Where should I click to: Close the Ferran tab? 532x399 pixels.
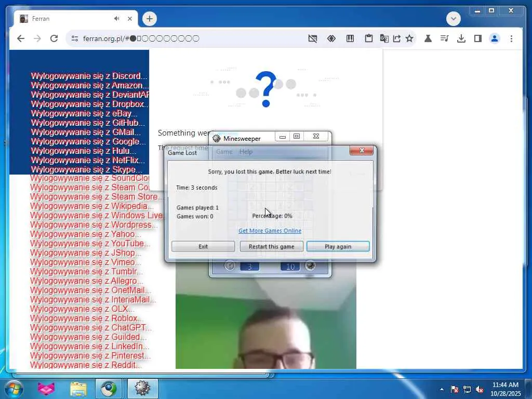pyautogui.click(x=129, y=19)
